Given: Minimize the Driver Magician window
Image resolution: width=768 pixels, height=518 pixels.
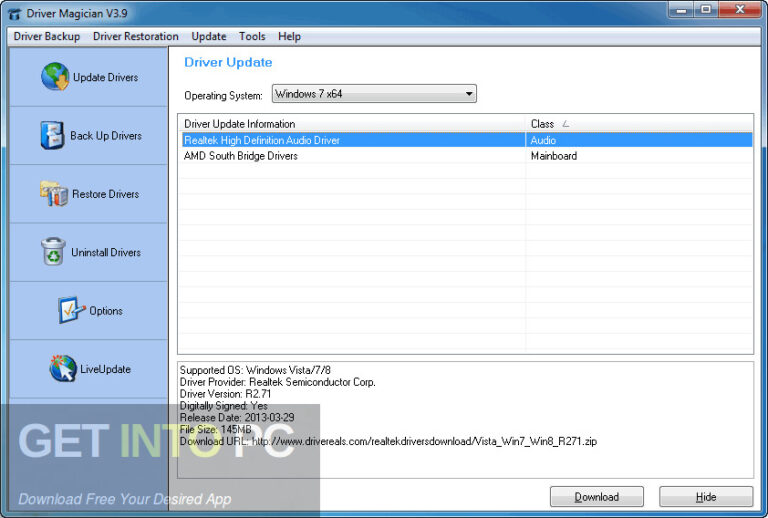Looking at the screenshot, I should point(681,9).
